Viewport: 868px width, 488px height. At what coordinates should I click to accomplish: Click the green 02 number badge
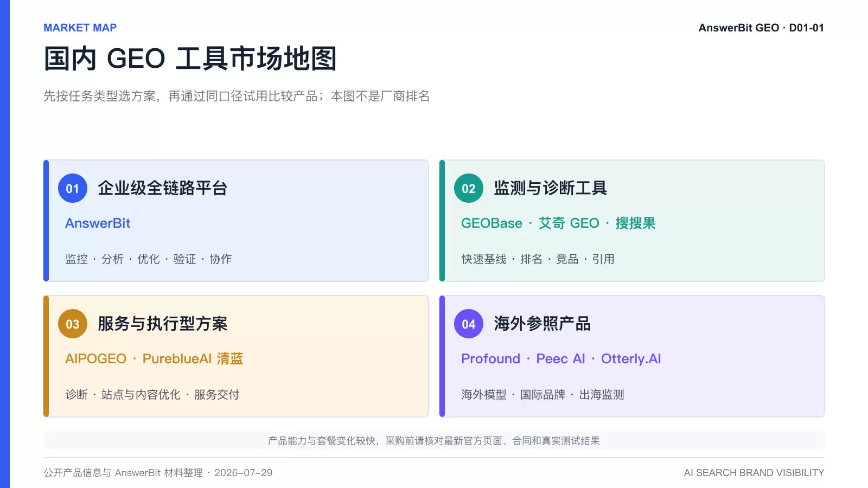coord(469,188)
